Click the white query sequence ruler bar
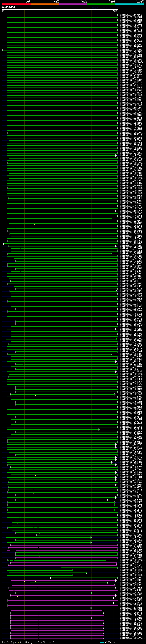The height and width of the screenshot is (644, 146). pos(60,10)
